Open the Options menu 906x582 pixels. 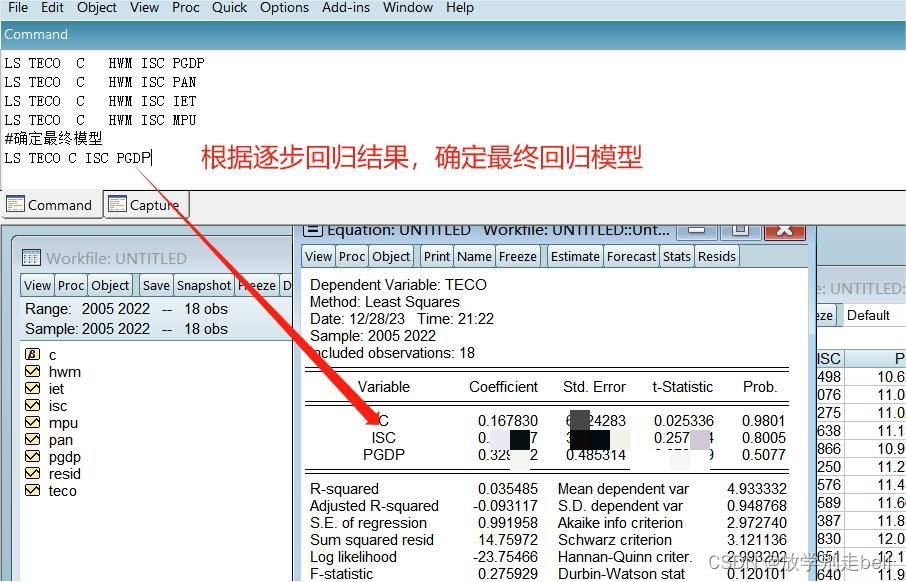tap(284, 8)
